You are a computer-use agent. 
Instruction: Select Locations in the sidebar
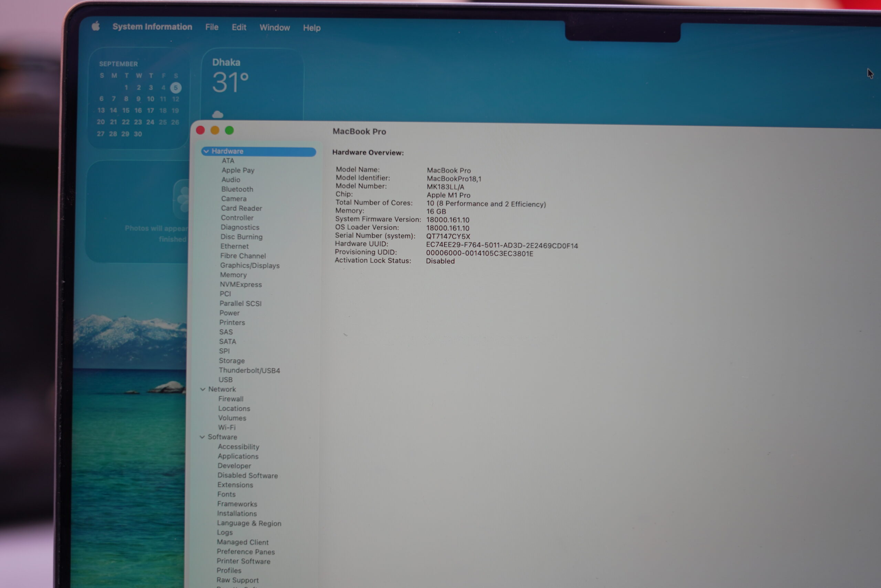point(234,409)
